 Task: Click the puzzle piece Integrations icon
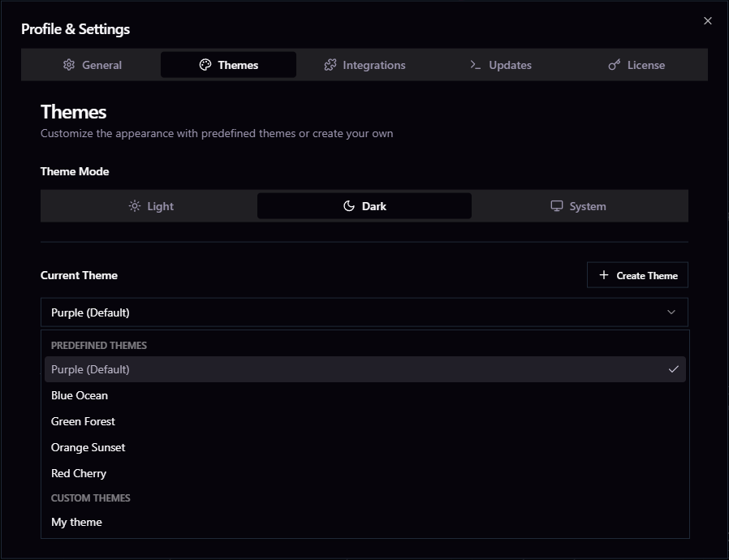[x=330, y=65]
